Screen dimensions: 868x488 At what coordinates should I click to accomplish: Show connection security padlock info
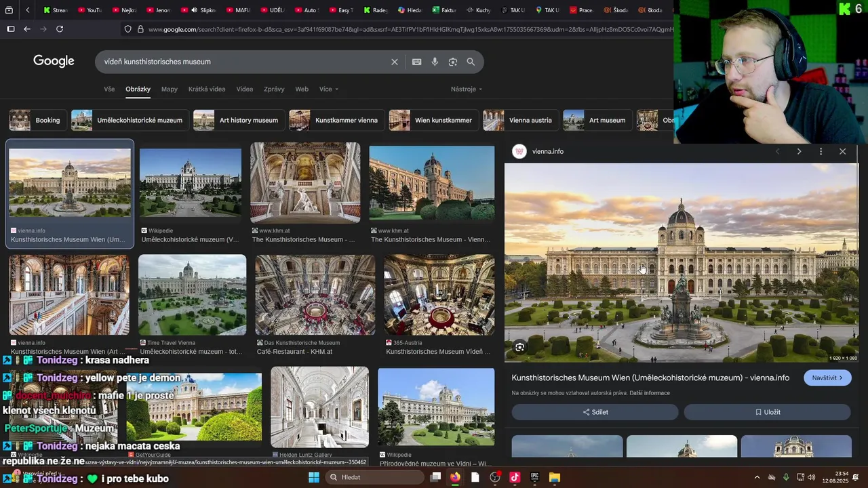[x=140, y=29]
